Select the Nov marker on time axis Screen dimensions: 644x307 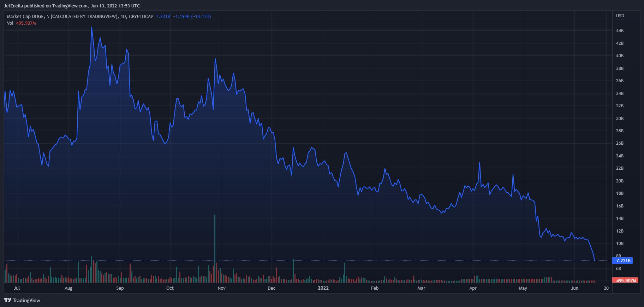click(221, 288)
